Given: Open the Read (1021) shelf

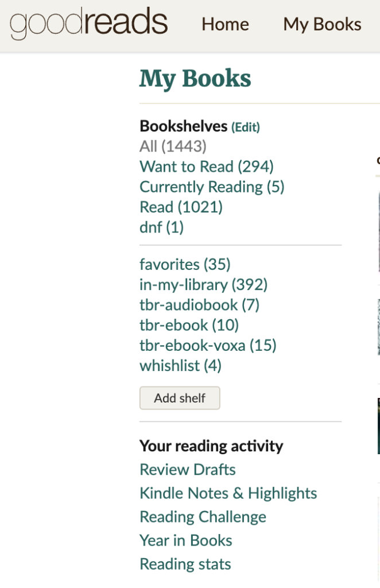Looking at the screenshot, I should point(181,207).
